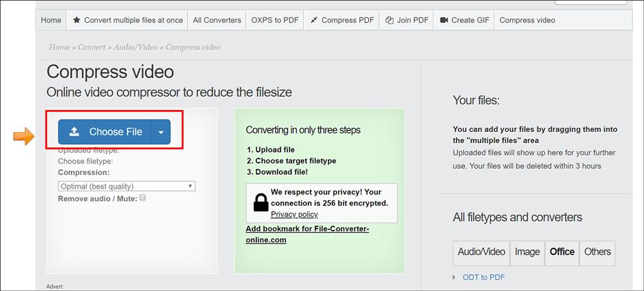Click the star icon beside Convert multiple files

[77, 20]
